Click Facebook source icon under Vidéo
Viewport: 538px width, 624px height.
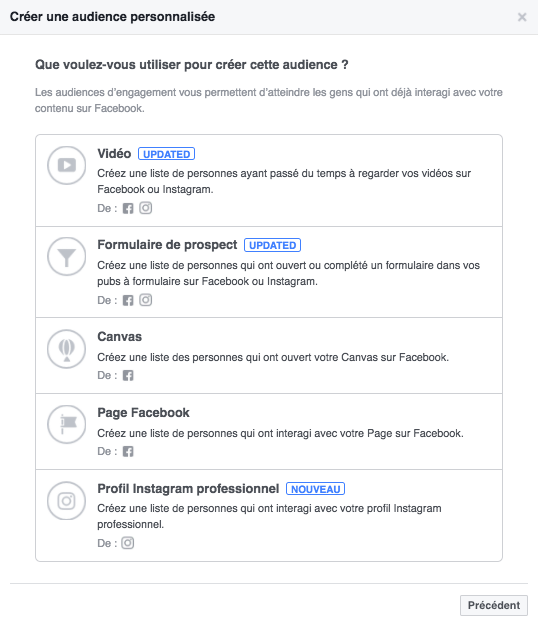tap(128, 208)
